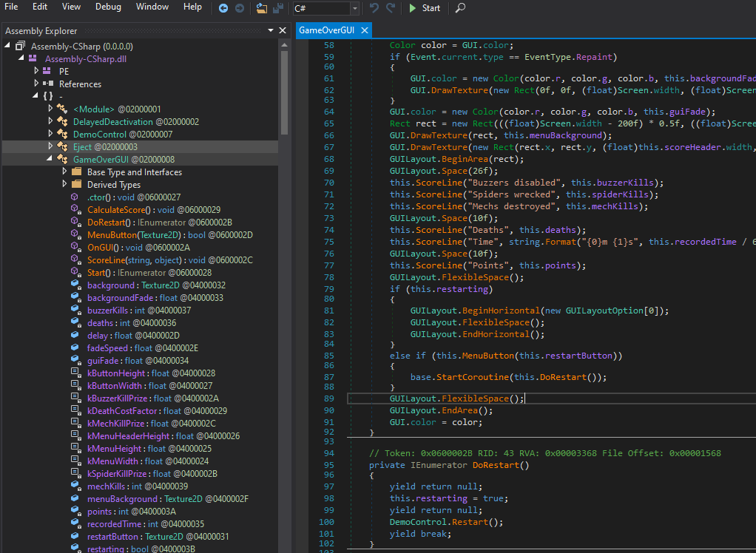
Task: Collapse the root namespace node
Action: point(36,96)
